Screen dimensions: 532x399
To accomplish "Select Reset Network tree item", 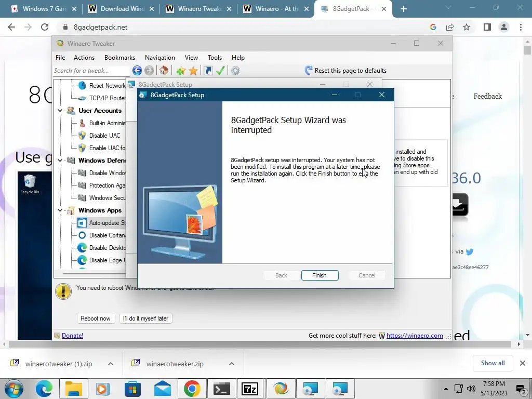I will 107,86.
